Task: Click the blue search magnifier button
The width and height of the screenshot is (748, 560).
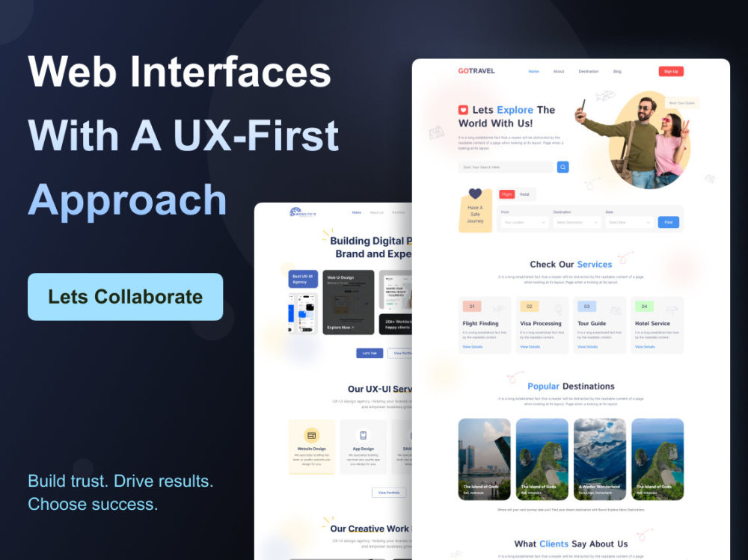Action: [563, 167]
